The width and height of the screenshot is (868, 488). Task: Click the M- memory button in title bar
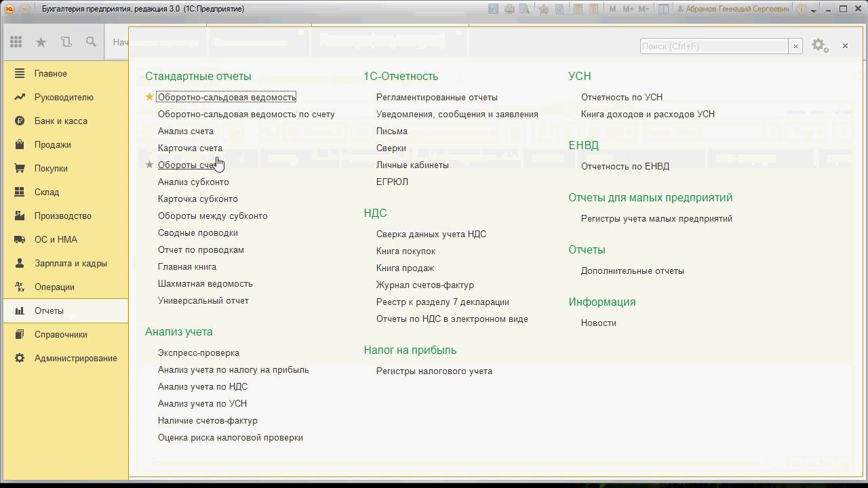pyautogui.click(x=644, y=9)
